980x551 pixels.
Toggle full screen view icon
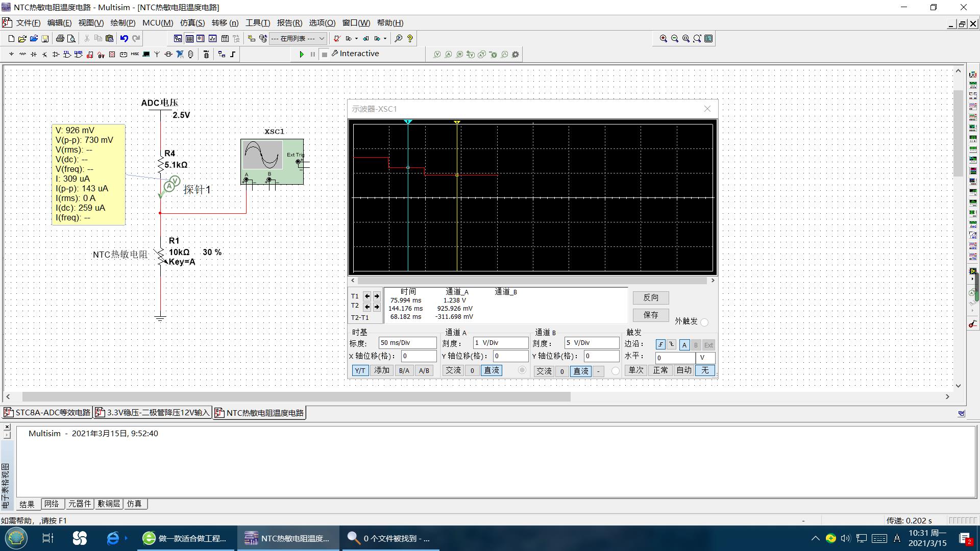[x=708, y=38]
